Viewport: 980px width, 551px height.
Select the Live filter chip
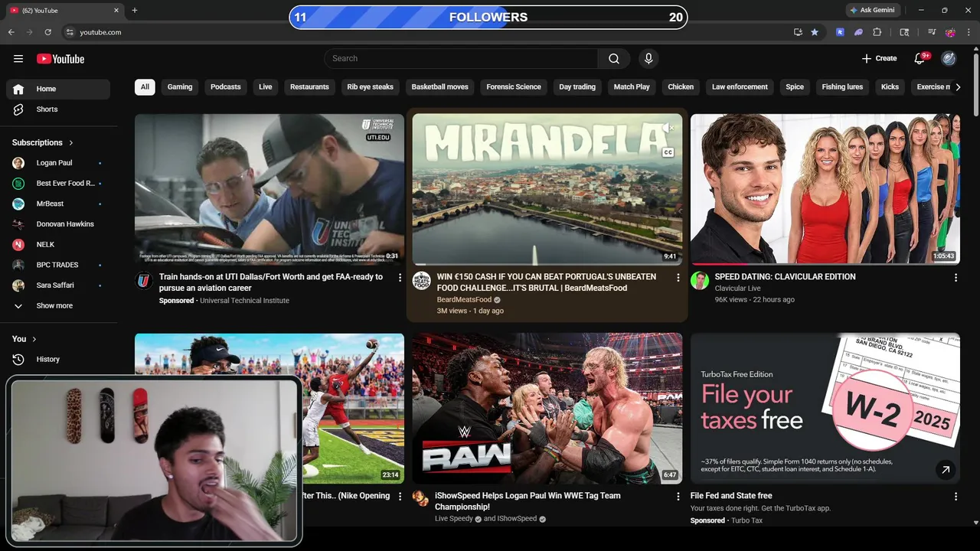point(266,87)
